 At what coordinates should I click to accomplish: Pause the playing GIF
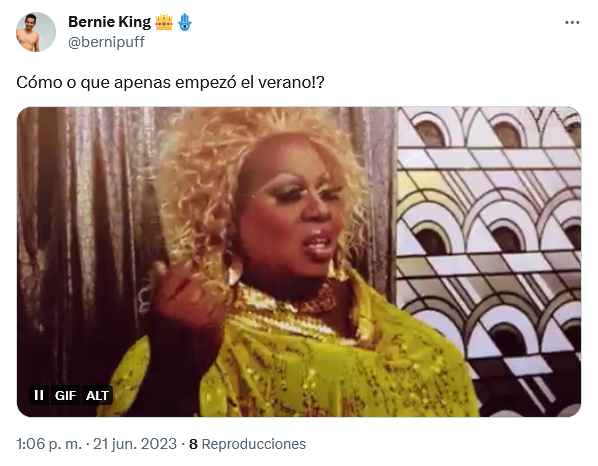39,395
